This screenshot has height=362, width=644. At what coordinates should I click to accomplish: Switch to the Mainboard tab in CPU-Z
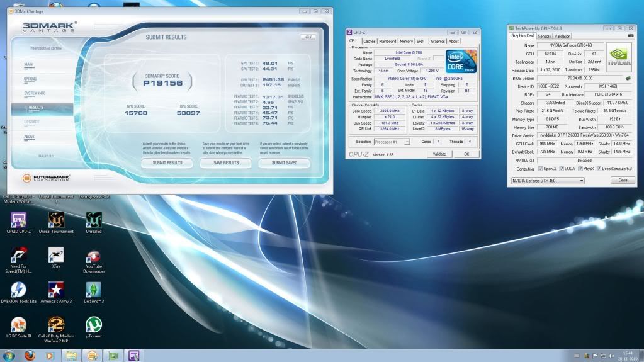pos(387,41)
